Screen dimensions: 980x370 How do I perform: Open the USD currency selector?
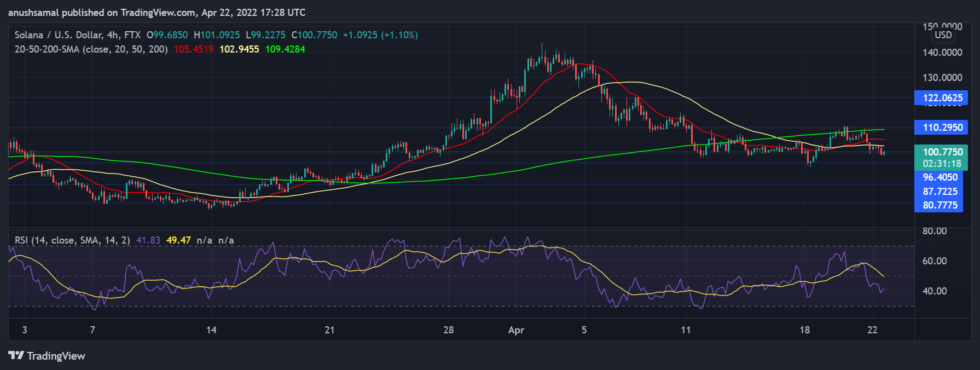(943, 35)
